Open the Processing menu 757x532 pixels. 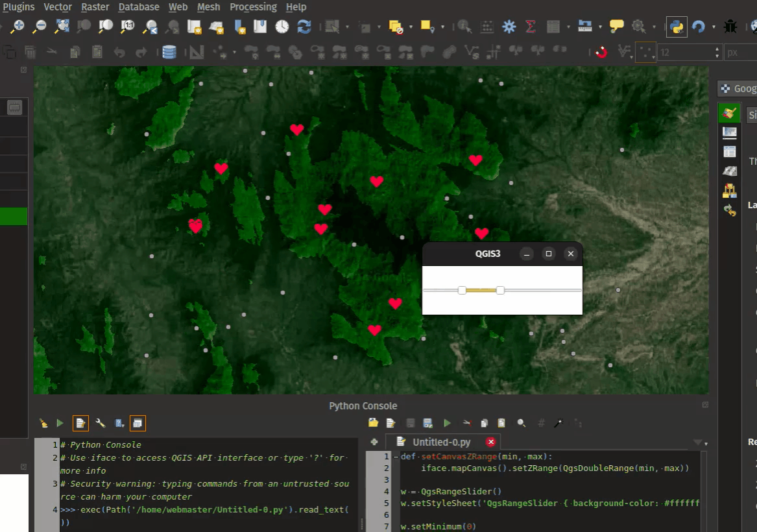tap(253, 7)
